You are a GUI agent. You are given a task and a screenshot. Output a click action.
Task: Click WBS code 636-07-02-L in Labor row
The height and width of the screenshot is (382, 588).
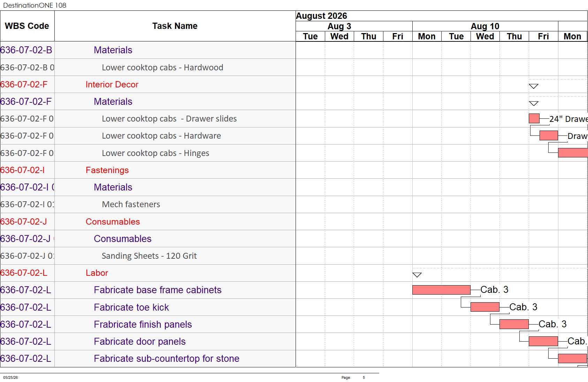24,273
